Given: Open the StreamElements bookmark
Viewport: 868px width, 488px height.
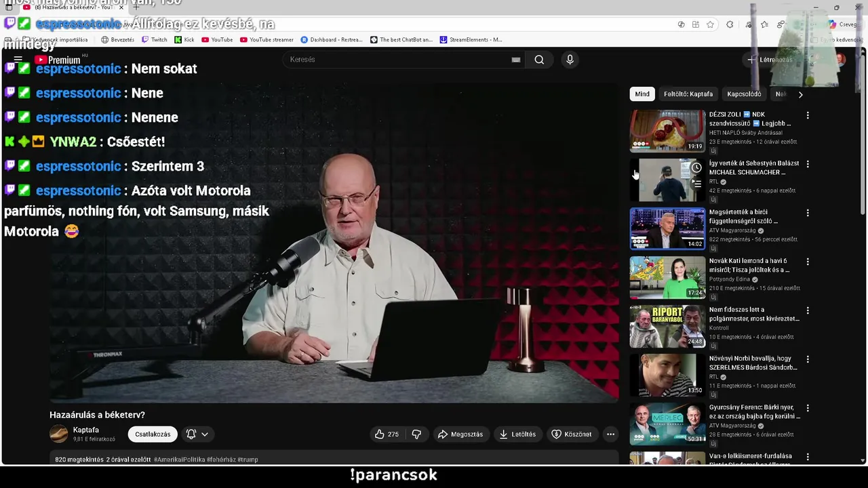Looking at the screenshot, I should (x=471, y=39).
